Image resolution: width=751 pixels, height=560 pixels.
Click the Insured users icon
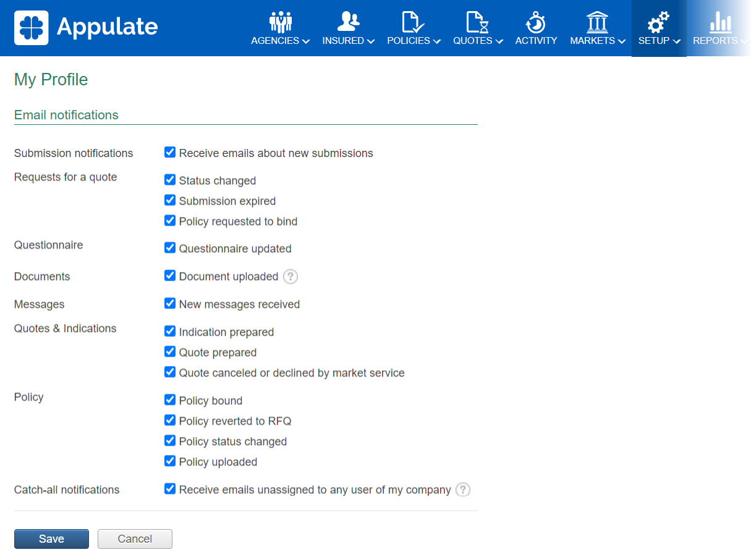coord(349,22)
